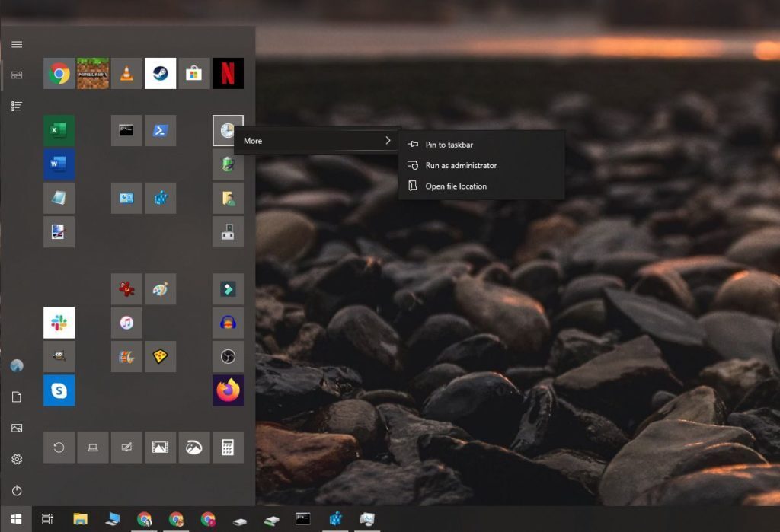Launch VLC media player
The width and height of the screenshot is (780, 532).
point(126,73)
